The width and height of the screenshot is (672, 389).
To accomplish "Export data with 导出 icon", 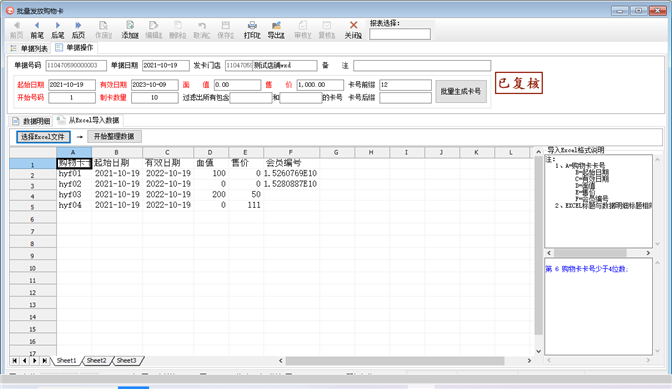I will pos(276,30).
